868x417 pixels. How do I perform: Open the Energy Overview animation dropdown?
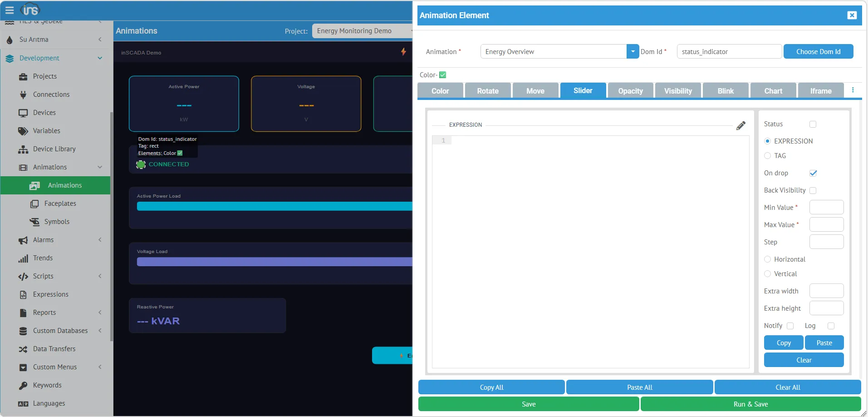point(632,51)
